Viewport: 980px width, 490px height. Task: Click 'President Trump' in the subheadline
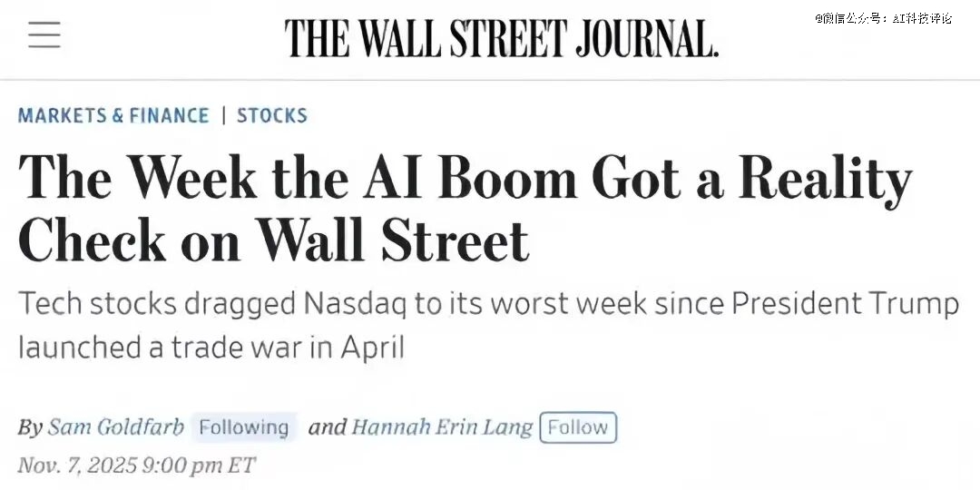(x=845, y=303)
